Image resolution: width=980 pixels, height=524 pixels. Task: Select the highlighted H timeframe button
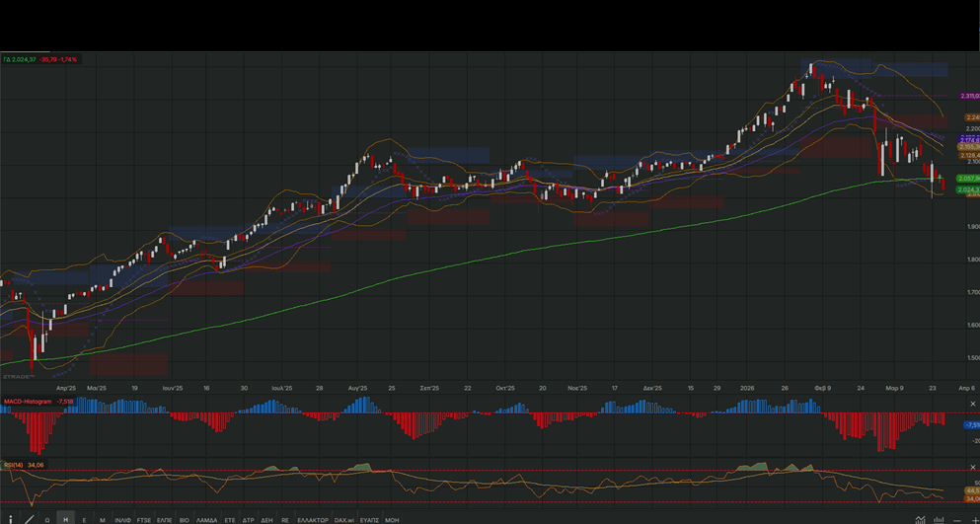coord(65,520)
